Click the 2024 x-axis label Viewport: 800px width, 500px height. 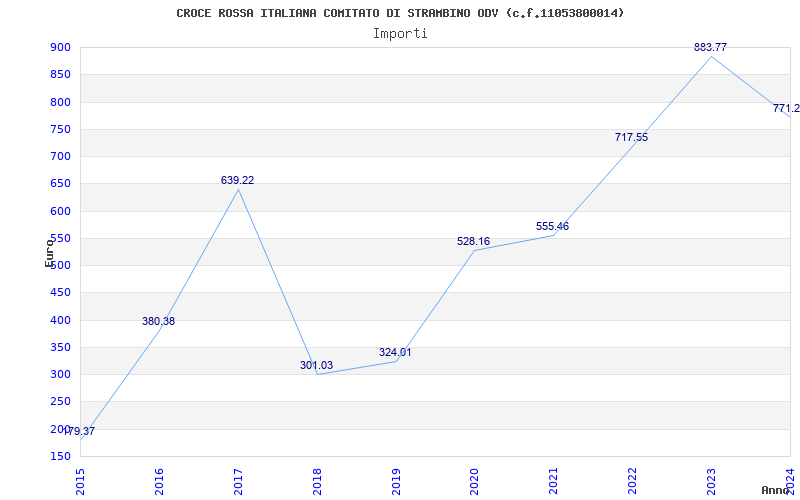(x=790, y=482)
